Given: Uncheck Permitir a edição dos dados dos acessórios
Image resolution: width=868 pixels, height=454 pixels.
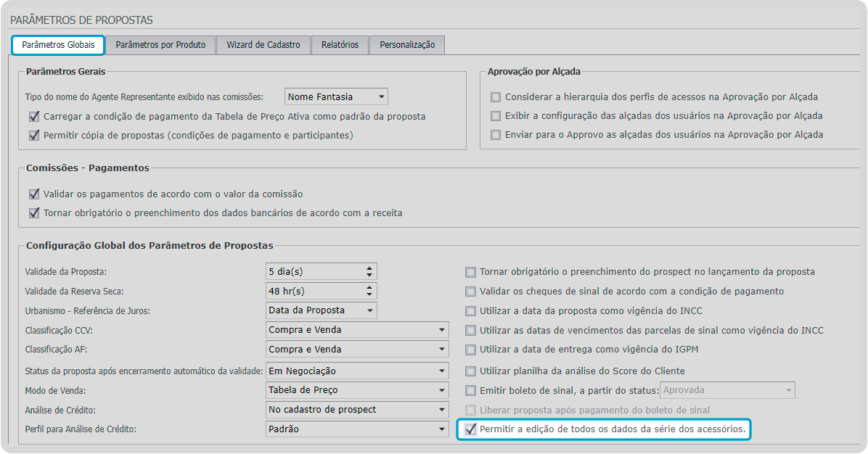Looking at the screenshot, I should (x=472, y=429).
